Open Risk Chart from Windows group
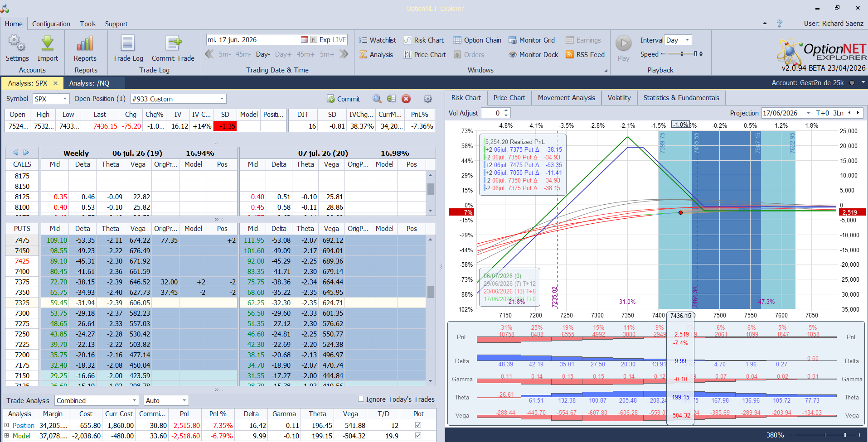This screenshot has width=868, height=442. pyautogui.click(x=424, y=40)
